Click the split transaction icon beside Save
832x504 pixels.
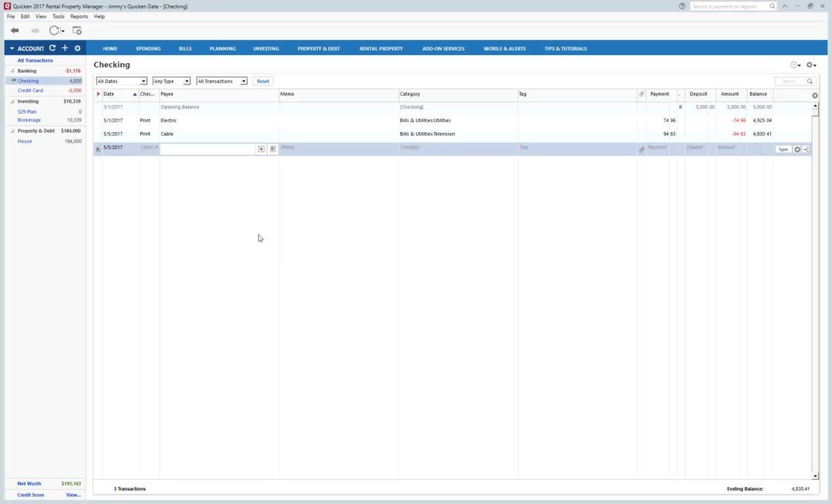click(x=806, y=150)
